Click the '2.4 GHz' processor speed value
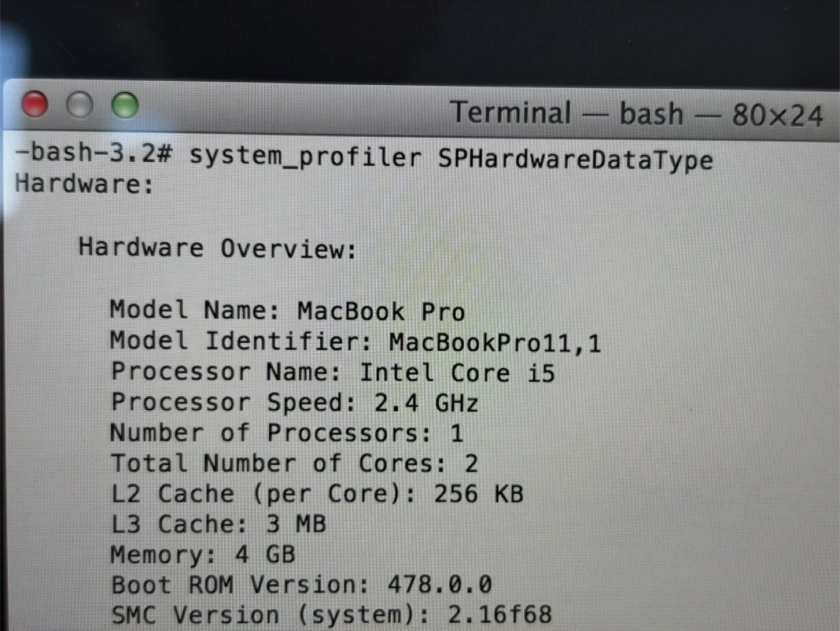The image size is (840, 631). click(426, 403)
